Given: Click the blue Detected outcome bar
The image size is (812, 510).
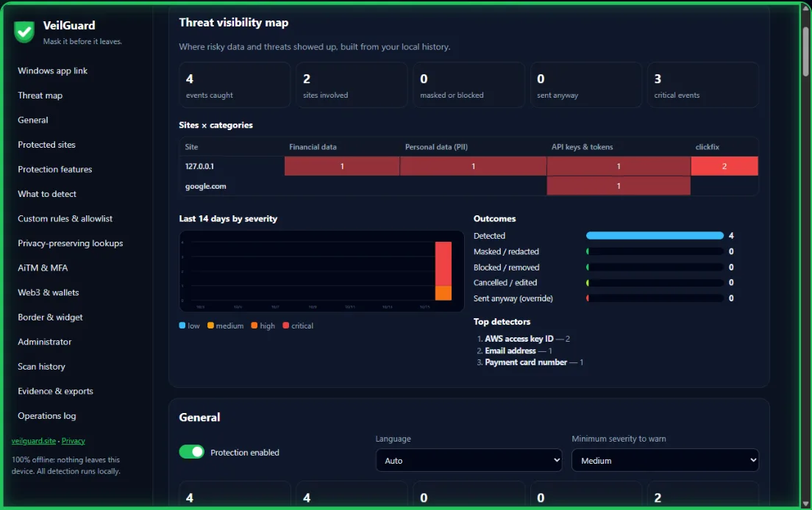Looking at the screenshot, I should pos(655,236).
